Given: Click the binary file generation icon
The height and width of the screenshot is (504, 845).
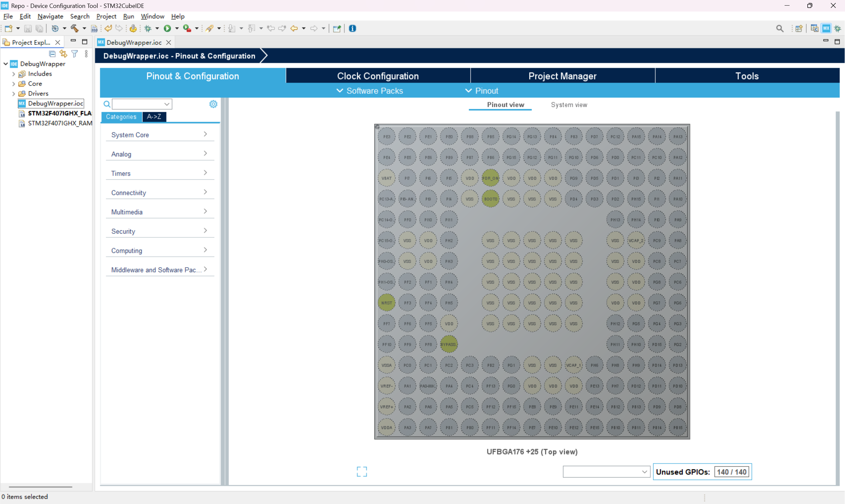Looking at the screenshot, I should [94, 28].
